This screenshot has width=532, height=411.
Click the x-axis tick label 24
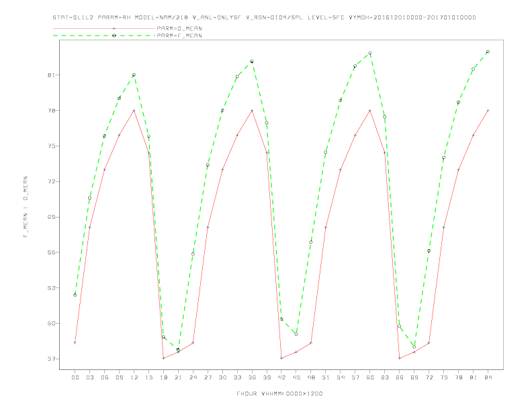pyautogui.click(x=193, y=377)
